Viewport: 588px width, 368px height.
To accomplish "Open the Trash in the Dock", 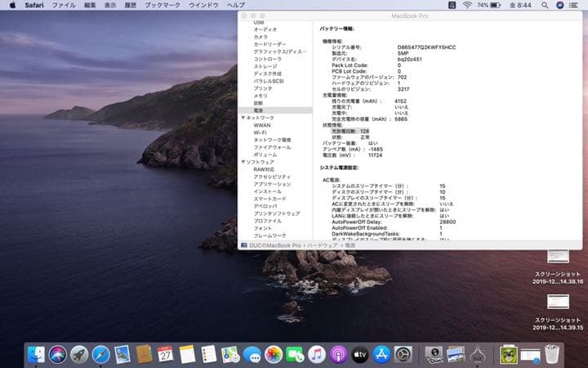I will pyautogui.click(x=551, y=354).
